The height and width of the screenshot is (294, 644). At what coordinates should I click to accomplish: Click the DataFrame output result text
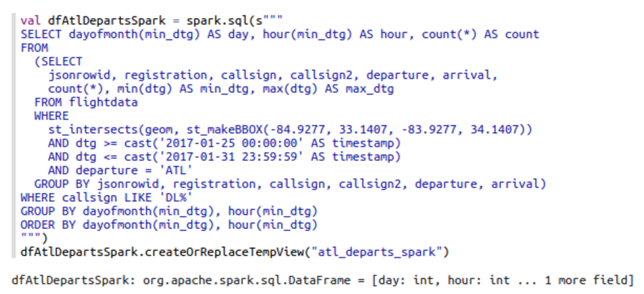323,280
